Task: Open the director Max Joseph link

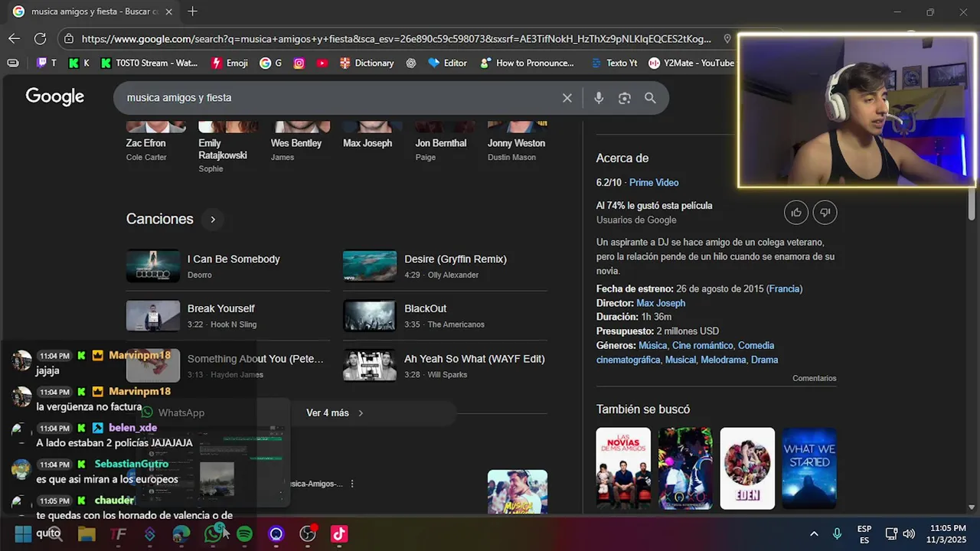Action: pyautogui.click(x=661, y=303)
